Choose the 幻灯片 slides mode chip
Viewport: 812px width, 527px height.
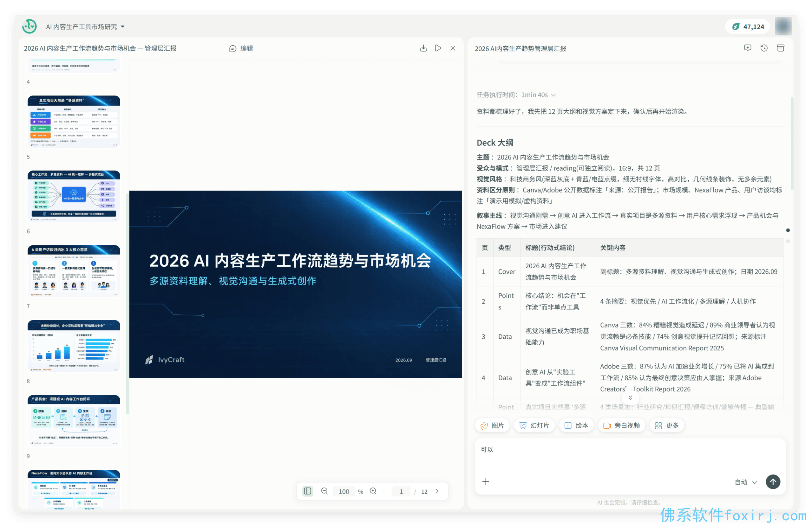pyautogui.click(x=534, y=425)
